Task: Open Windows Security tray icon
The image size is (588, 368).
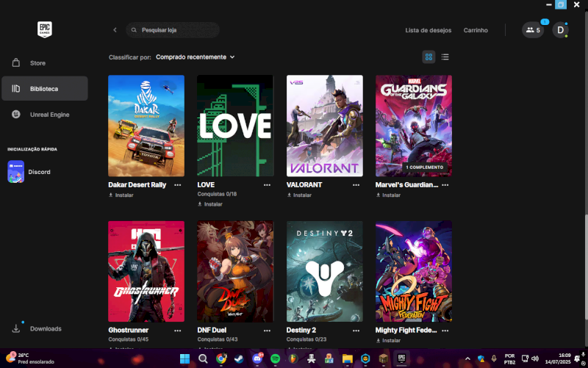Action: click(481, 358)
